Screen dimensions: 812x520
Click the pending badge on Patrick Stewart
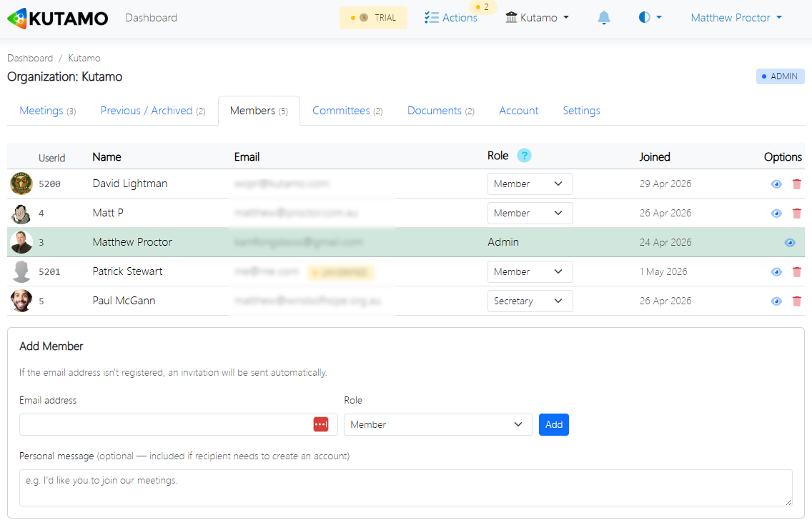click(341, 272)
